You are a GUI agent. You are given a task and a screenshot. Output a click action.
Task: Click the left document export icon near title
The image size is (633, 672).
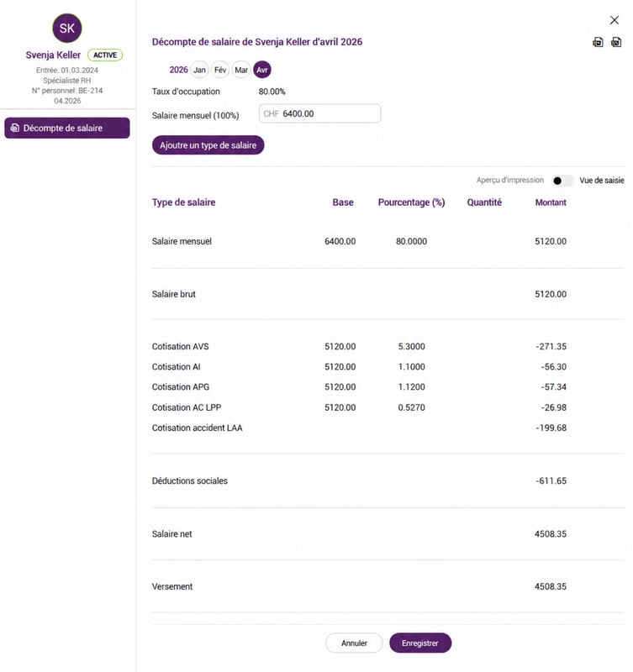click(598, 42)
